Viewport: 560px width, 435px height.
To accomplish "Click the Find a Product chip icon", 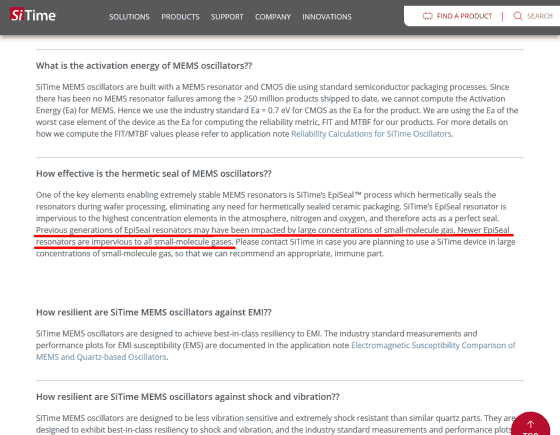I will point(428,16).
